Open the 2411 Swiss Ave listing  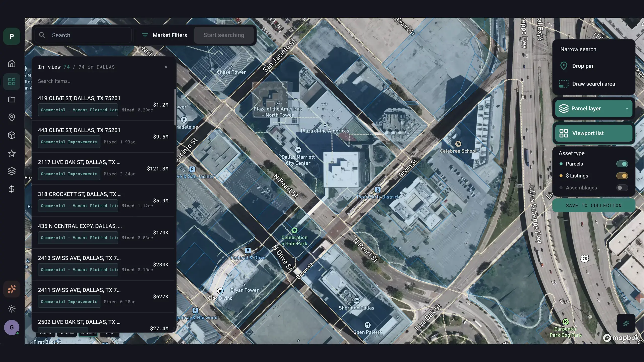pyautogui.click(x=103, y=296)
